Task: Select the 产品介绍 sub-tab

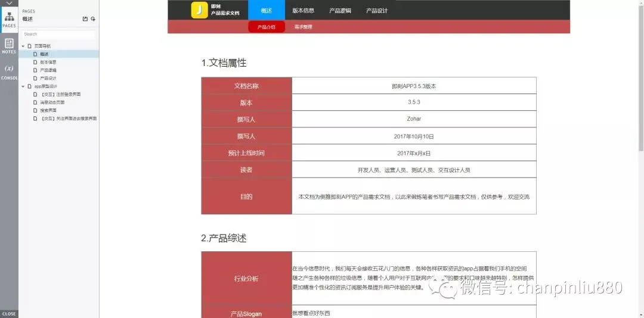Action: point(267,27)
